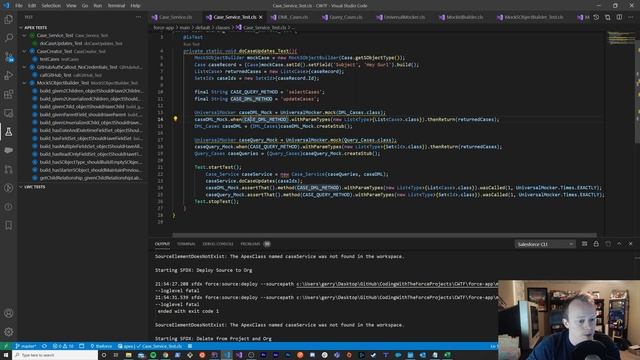Clear the output panel

(x=584, y=244)
